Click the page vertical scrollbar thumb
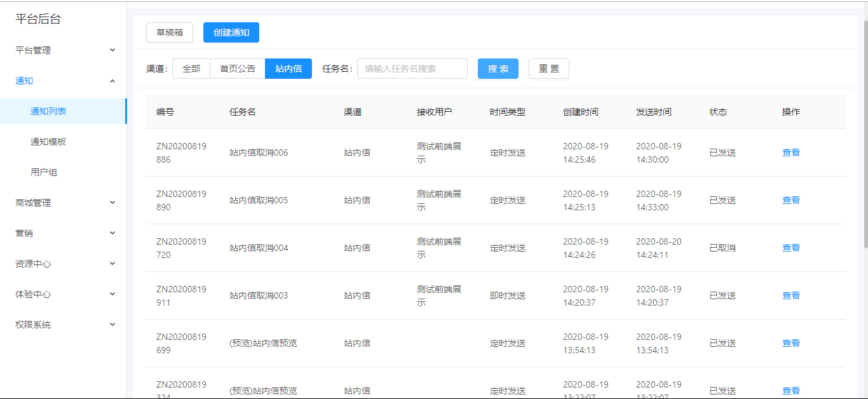Viewport: 868px width, 399px height. tap(865, 133)
